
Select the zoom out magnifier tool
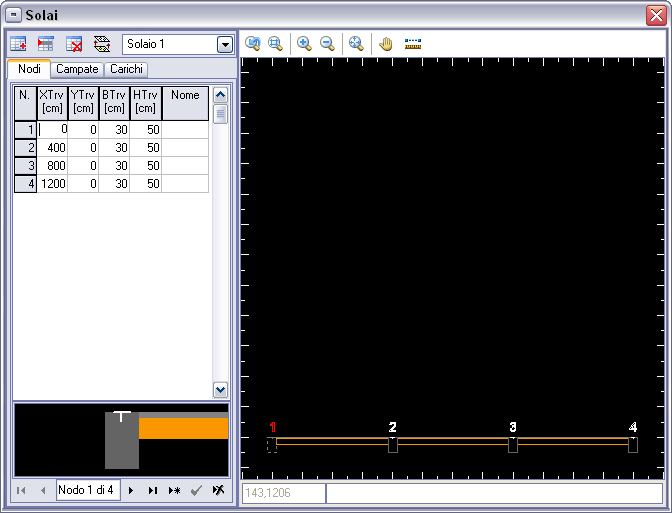327,44
